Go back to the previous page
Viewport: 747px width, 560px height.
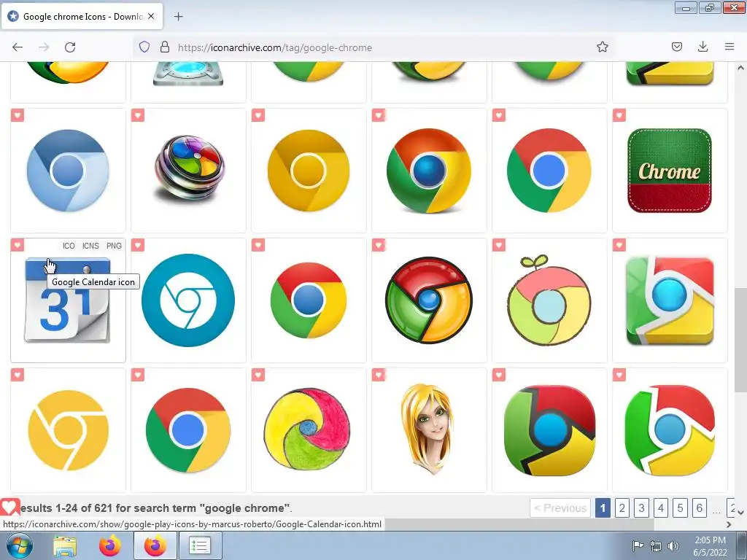click(x=18, y=47)
